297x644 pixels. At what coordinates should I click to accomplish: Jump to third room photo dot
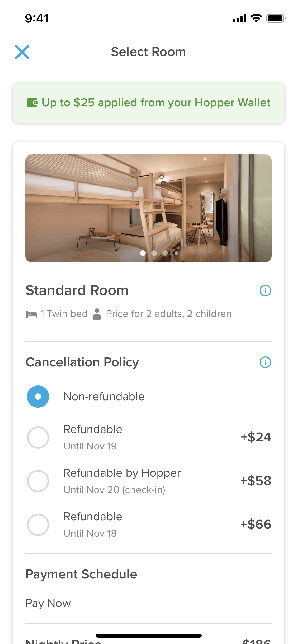[x=165, y=253]
